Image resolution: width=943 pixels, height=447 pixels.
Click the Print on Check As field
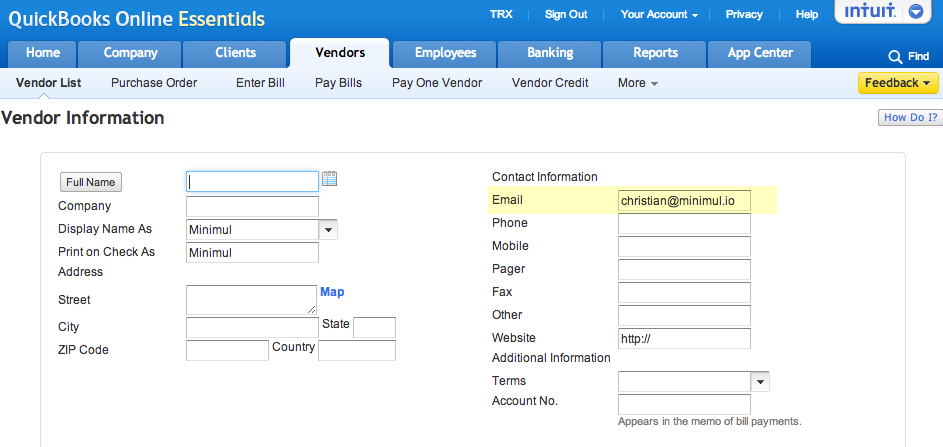click(x=253, y=253)
